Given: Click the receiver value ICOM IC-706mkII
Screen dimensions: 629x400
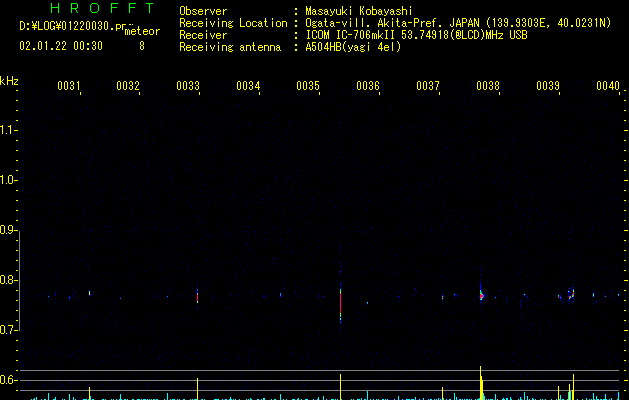Looking at the screenshot, I should (x=351, y=35).
